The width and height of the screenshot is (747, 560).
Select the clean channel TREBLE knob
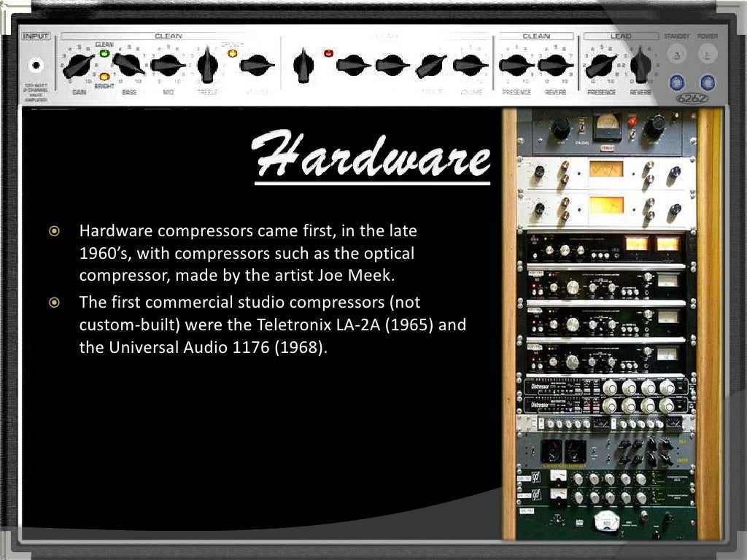point(207,65)
